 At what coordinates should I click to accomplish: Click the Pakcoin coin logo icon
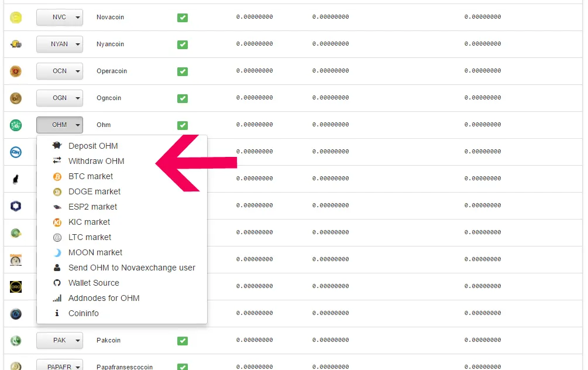click(16, 341)
